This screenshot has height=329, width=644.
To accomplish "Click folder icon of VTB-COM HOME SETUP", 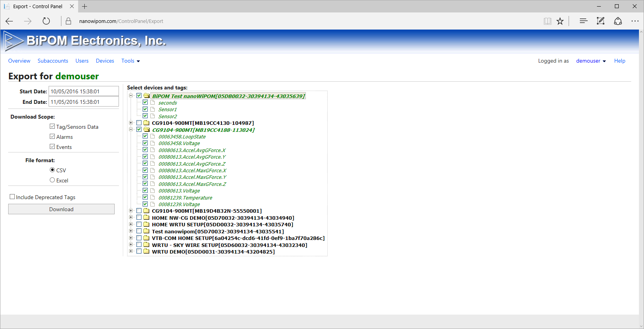I will (147, 238).
